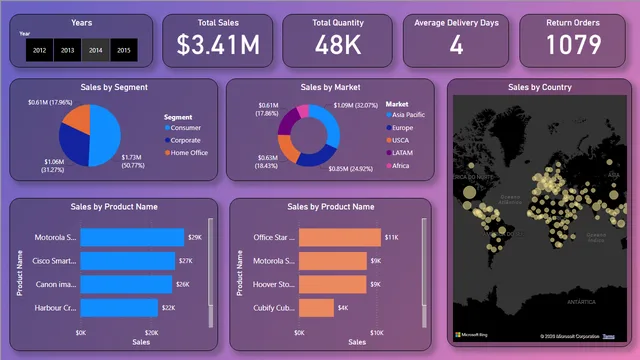
Task: Open the Terms link on the map
Action: click(608, 336)
